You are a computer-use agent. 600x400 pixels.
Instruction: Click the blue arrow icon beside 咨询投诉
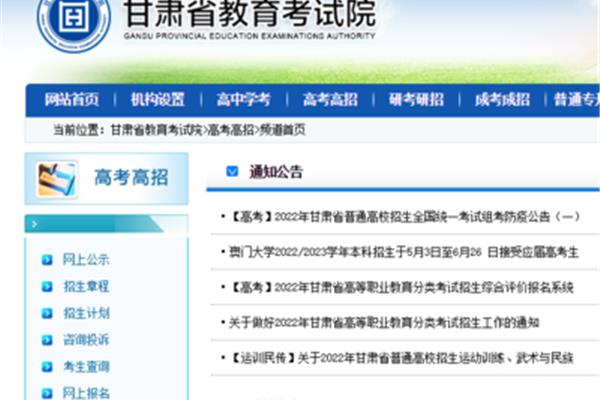click(47, 340)
